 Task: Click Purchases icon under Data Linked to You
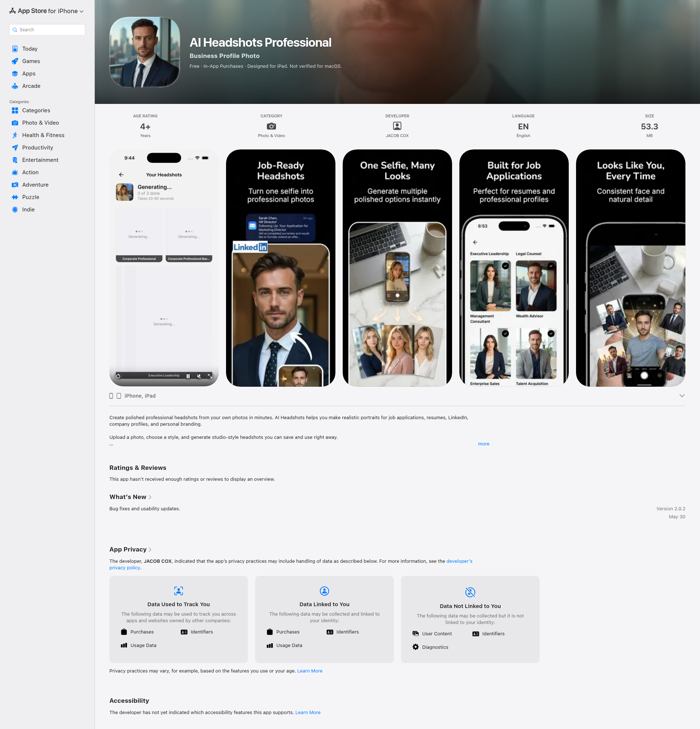(x=270, y=632)
